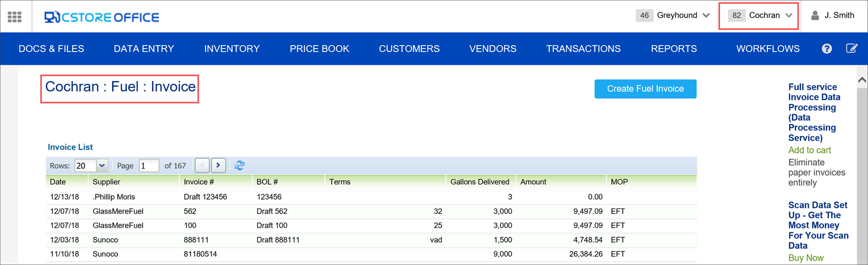Viewport: 868px width, 265px height.
Task: Open the apps grid menu icon
Action: click(15, 17)
